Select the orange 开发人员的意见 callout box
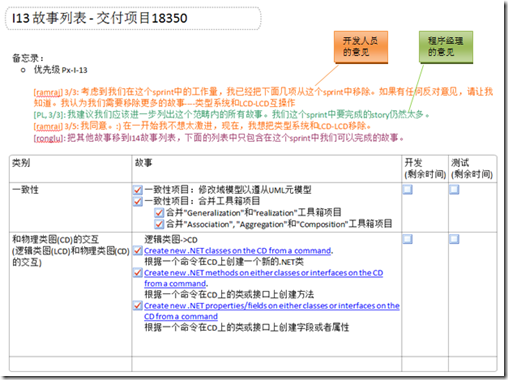 [361, 47]
